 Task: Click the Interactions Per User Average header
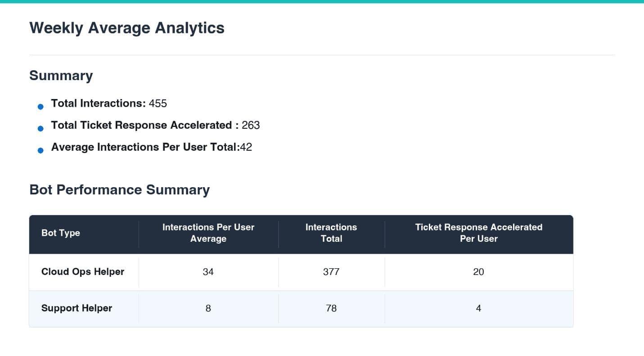tap(208, 233)
